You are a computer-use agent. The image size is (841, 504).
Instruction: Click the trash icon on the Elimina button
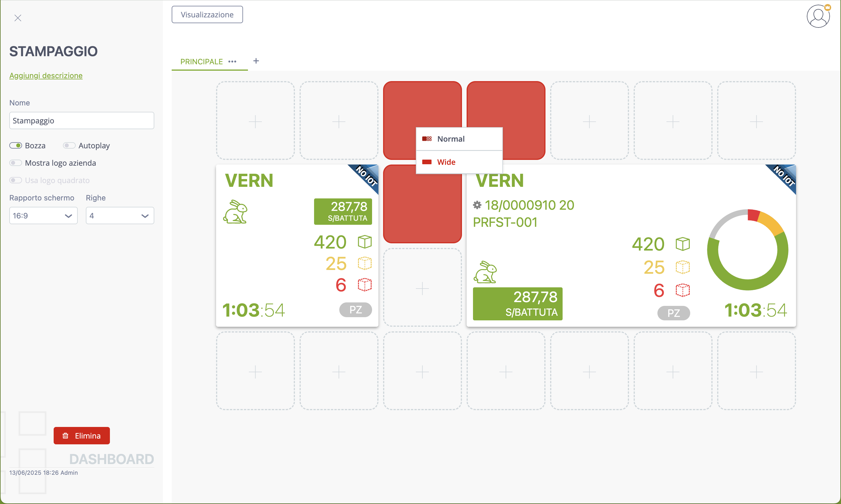click(66, 436)
